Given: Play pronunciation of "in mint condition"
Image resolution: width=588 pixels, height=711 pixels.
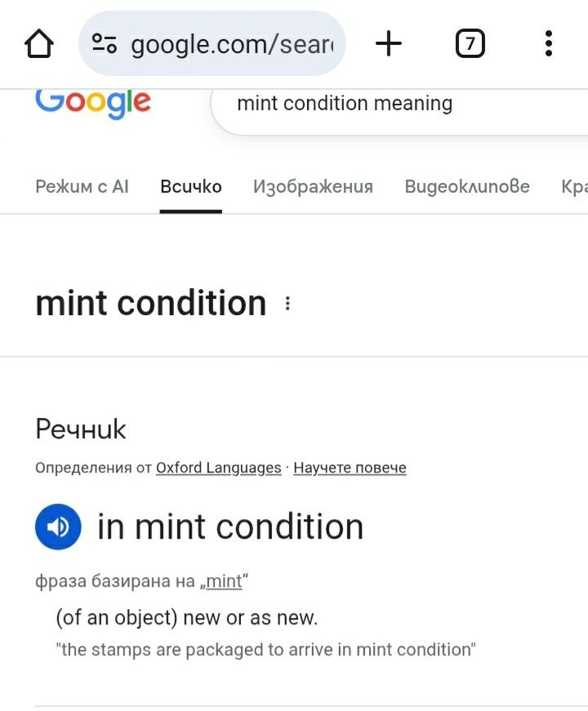Looking at the screenshot, I should tap(58, 527).
